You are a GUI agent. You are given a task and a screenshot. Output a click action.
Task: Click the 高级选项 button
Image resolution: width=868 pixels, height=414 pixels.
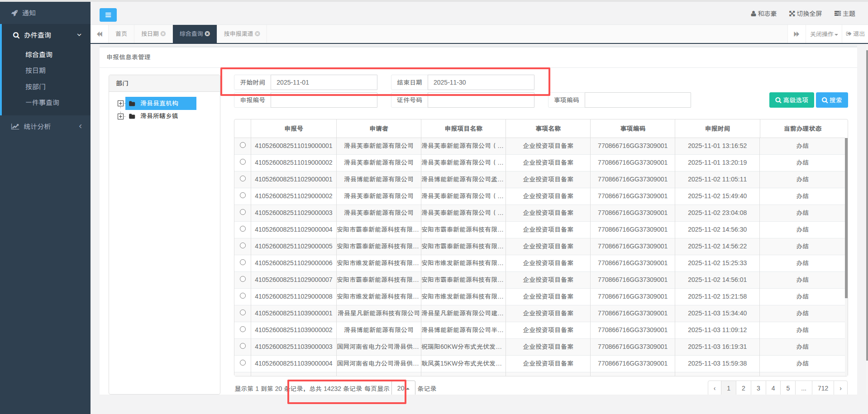[791, 100]
